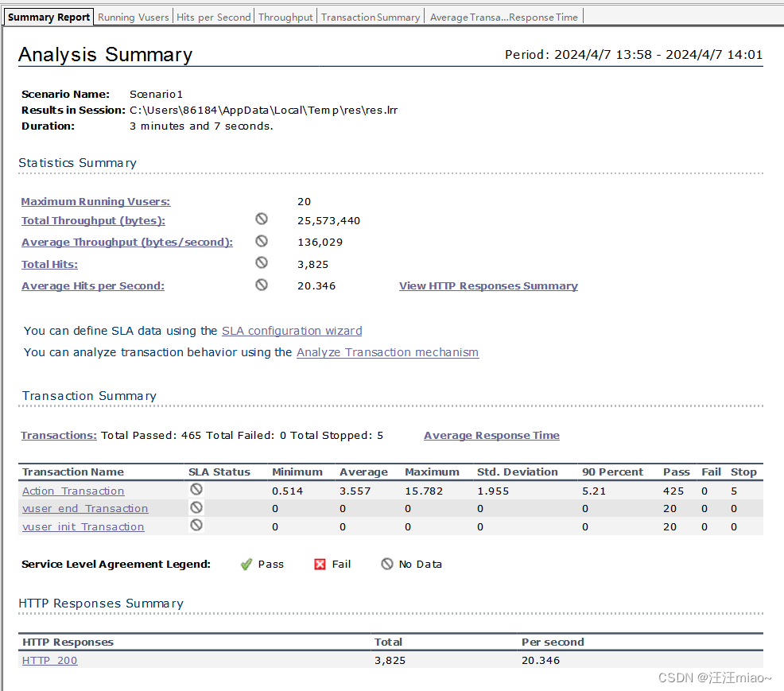This screenshot has width=784, height=691.
Task: Select the 136,029 average throughput value
Action: (320, 243)
